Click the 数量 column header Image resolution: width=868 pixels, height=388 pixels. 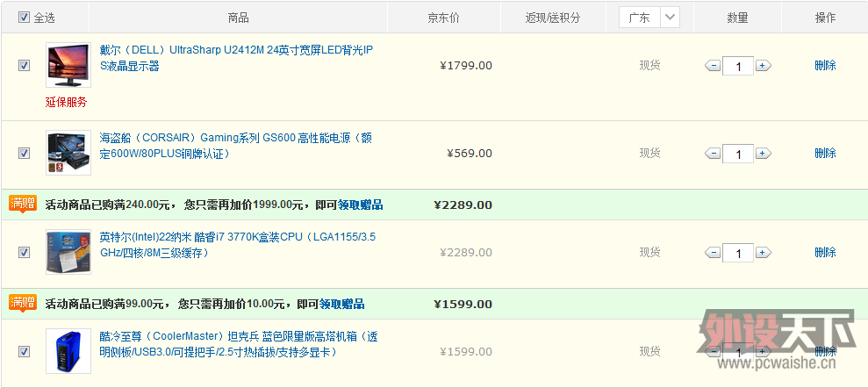click(x=737, y=18)
